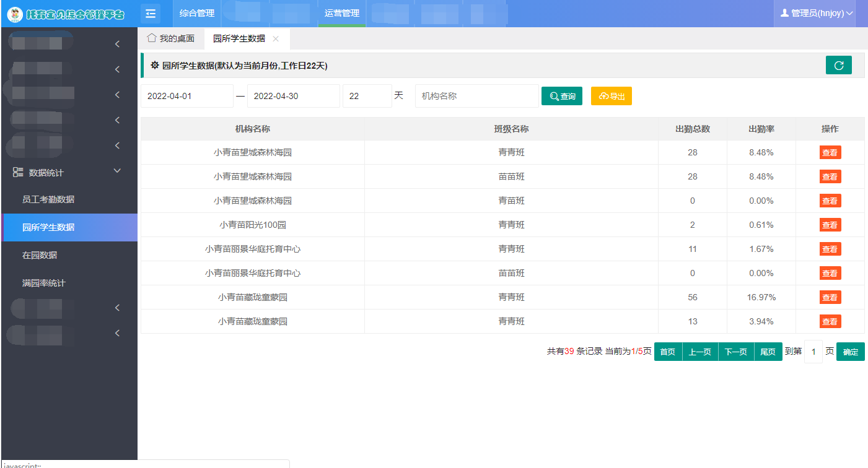This screenshot has width=868, height=468.
Task: Focus the 机构名称 search input
Action: [x=477, y=96]
